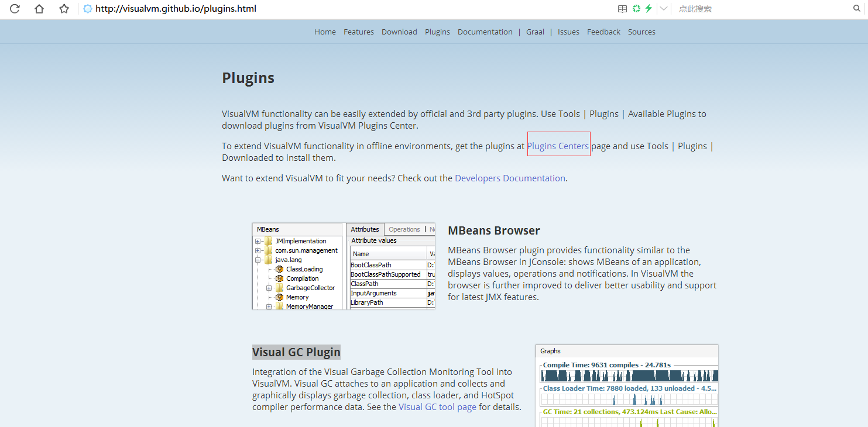This screenshot has width=868, height=427.
Task: Click the Class Loader Time graph label
Action: (x=629, y=388)
